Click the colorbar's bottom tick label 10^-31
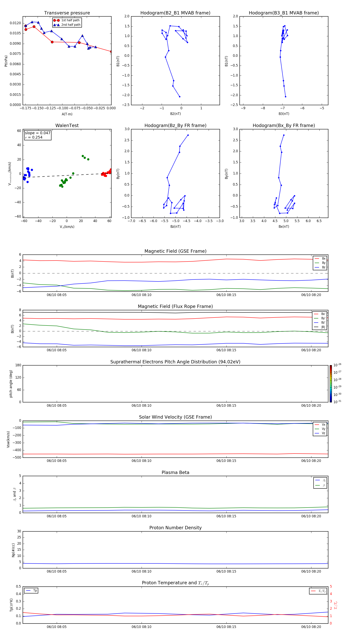 coord(337,402)
